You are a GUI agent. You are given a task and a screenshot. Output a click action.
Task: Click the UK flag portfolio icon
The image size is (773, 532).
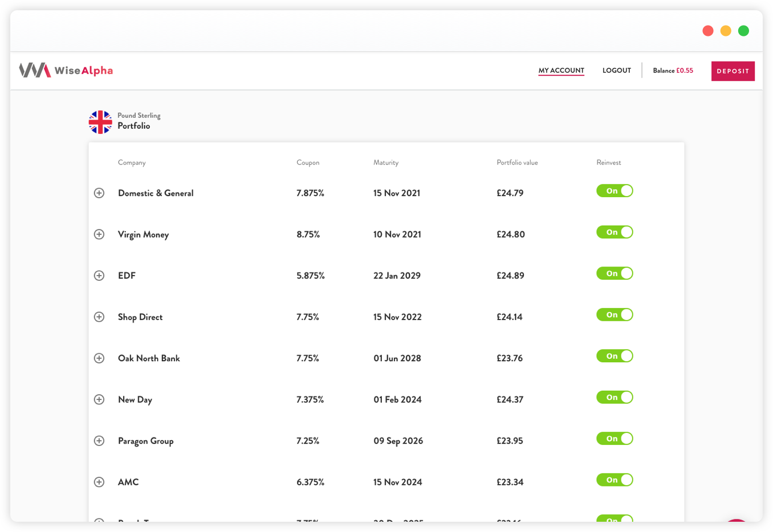point(100,122)
